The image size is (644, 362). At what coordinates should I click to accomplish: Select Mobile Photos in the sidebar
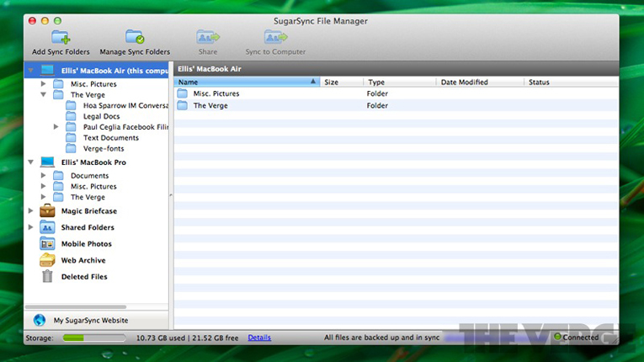(86, 243)
